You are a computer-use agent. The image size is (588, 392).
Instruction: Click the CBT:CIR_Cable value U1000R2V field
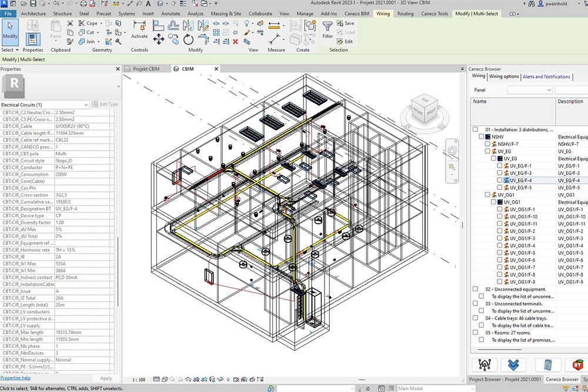pos(82,126)
